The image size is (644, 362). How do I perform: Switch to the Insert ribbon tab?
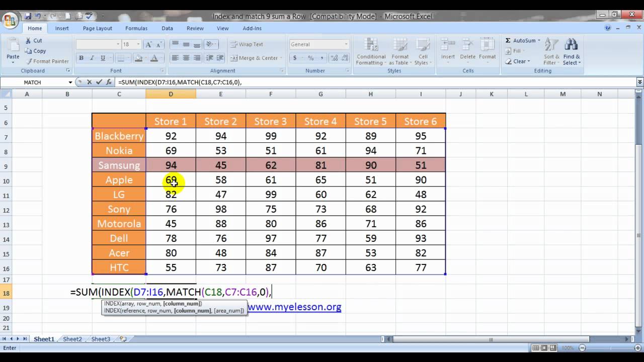point(62,28)
